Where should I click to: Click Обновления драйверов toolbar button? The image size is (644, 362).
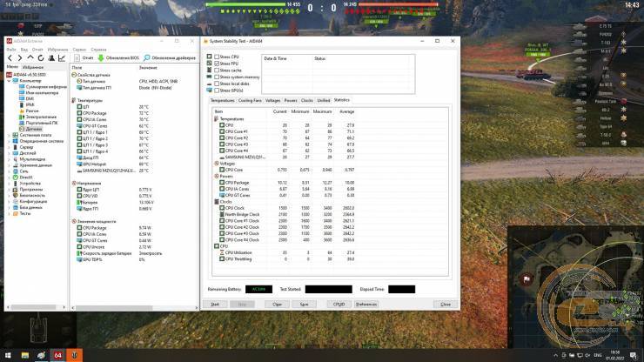170,58
